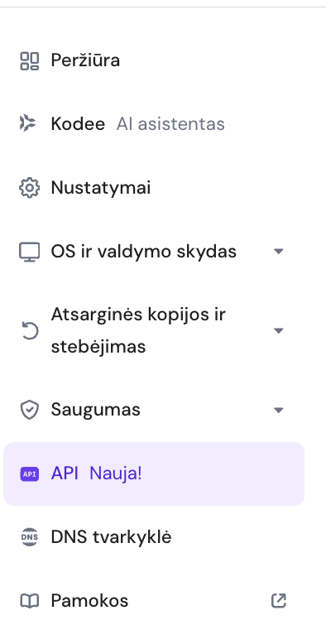Click the Kodee AI assistant star icon
This screenshot has width=326, height=644.
pyautogui.click(x=28, y=123)
